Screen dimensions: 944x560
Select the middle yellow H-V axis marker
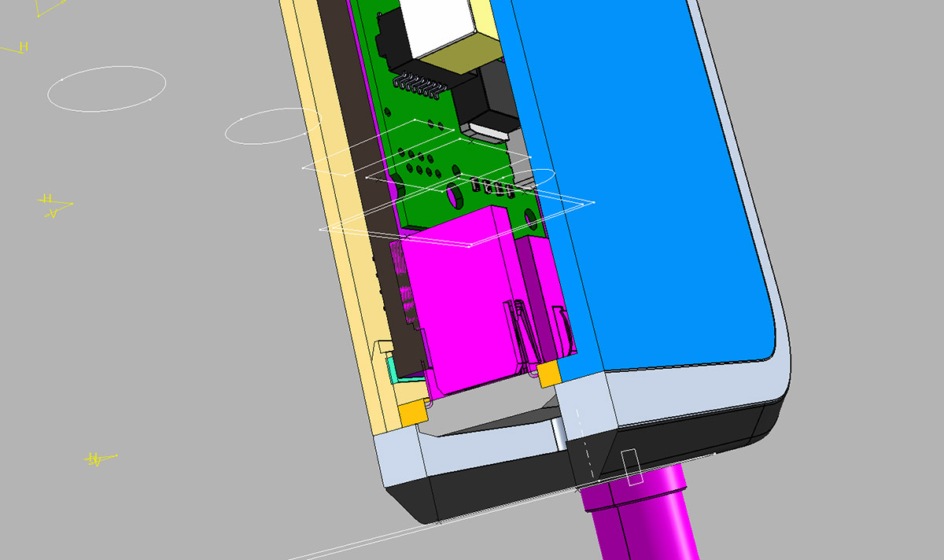52,205
